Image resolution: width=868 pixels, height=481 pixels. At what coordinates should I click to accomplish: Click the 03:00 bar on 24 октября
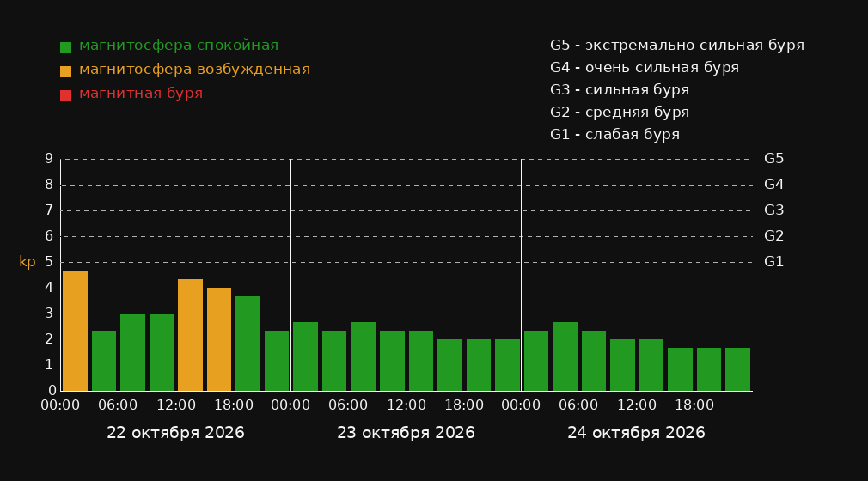tap(565, 356)
